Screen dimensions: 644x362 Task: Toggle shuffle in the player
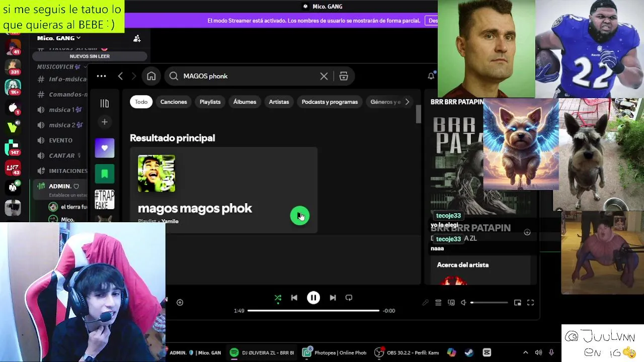(278, 298)
